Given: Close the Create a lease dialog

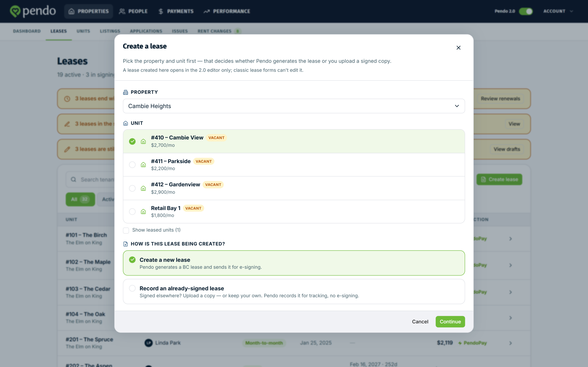Looking at the screenshot, I should coord(458,47).
